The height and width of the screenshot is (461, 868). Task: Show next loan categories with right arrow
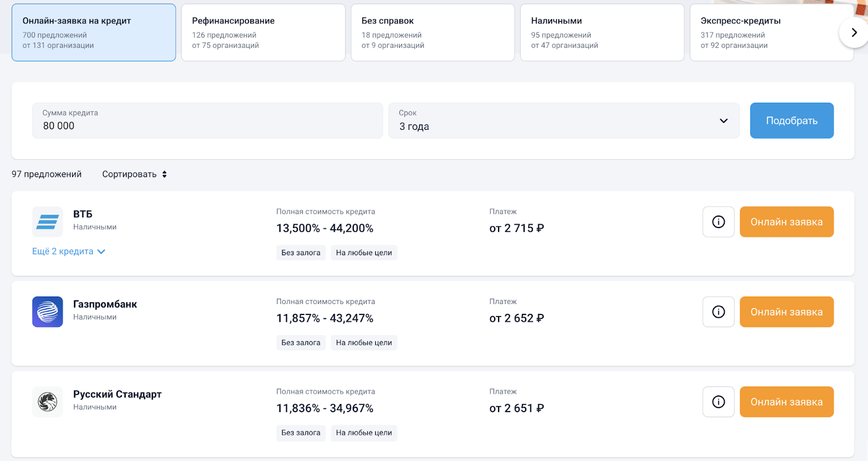click(x=854, y=33)
